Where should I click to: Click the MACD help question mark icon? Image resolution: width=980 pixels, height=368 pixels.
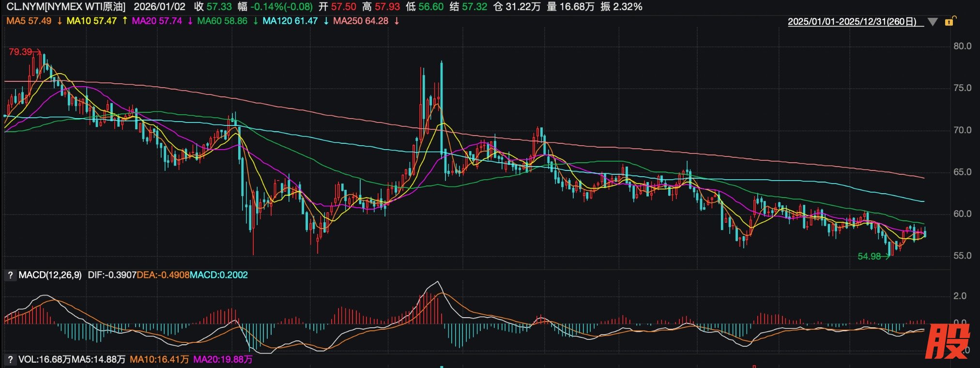(x=10, y=276)
